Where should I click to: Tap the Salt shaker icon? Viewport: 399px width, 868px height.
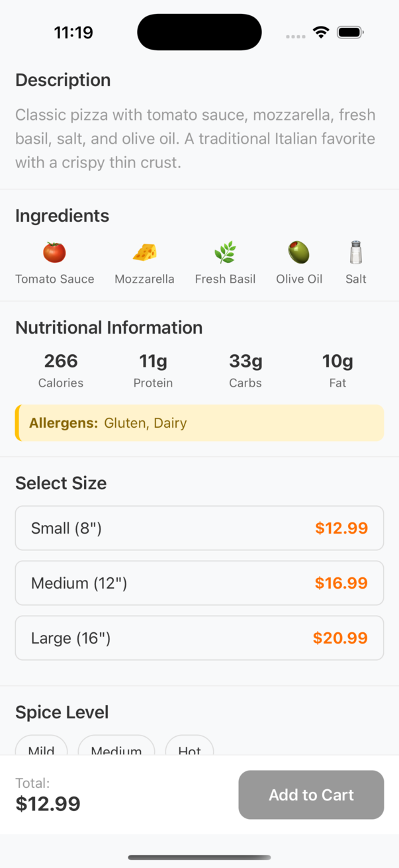pos(356,252)
